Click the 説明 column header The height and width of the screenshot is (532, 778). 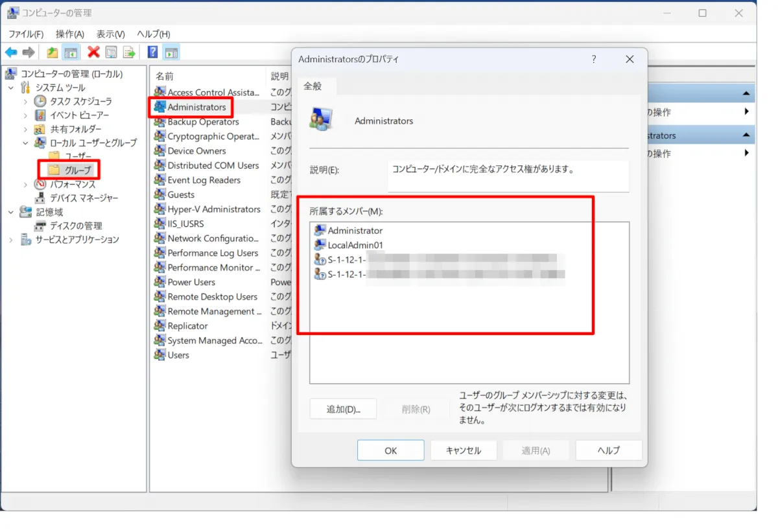click(x=279, y=76)
